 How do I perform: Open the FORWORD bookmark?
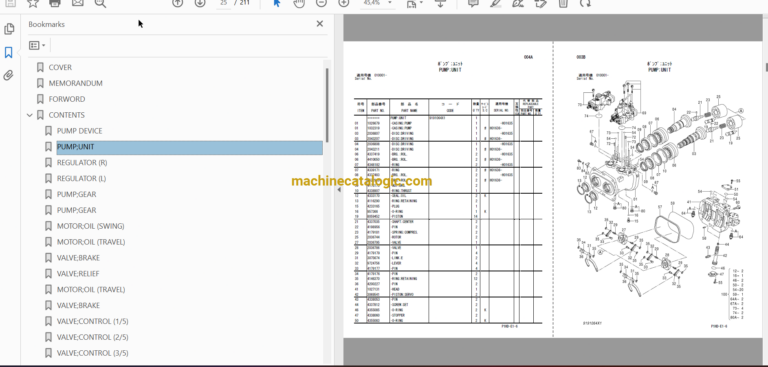(67, 99)
